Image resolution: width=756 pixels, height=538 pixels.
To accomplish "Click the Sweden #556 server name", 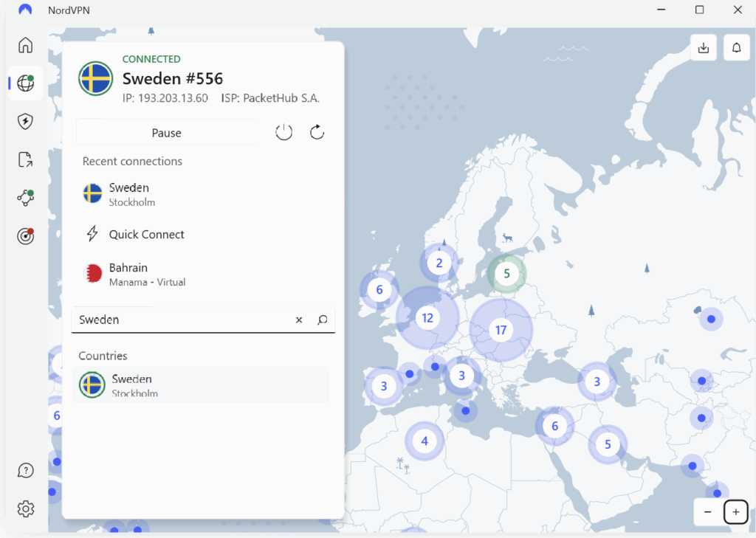I will click(173, 78).
